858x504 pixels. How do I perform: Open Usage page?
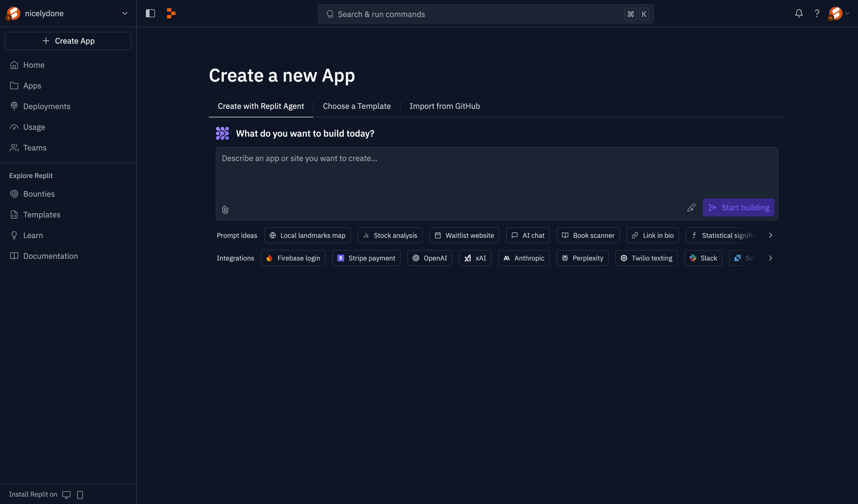coord(68,127)
